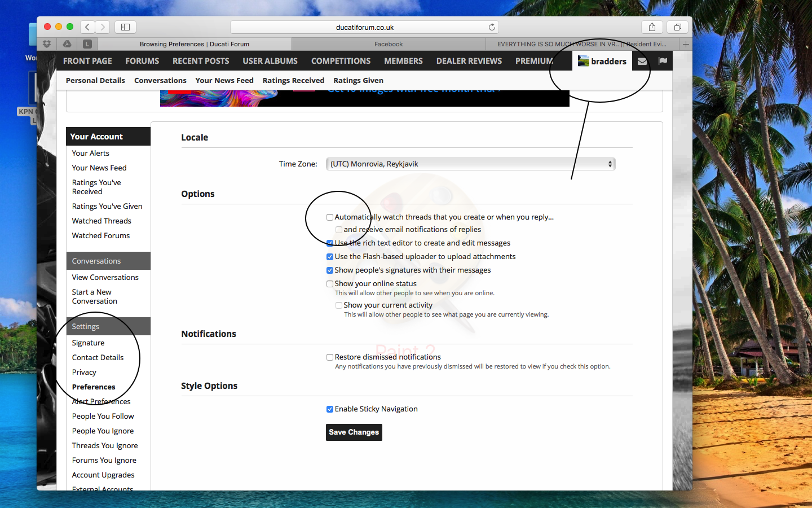
Task: Open FRONT PAGE in the navigation bar
Action: click(87, 61)
